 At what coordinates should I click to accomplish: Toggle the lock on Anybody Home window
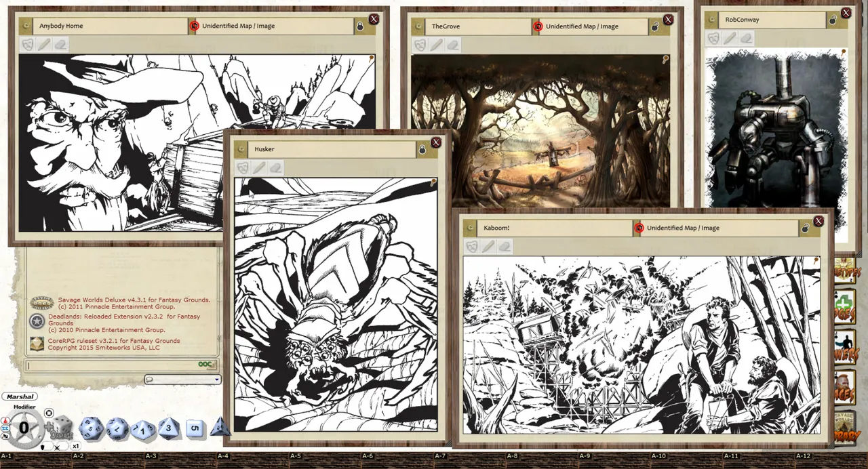(360, 26)
